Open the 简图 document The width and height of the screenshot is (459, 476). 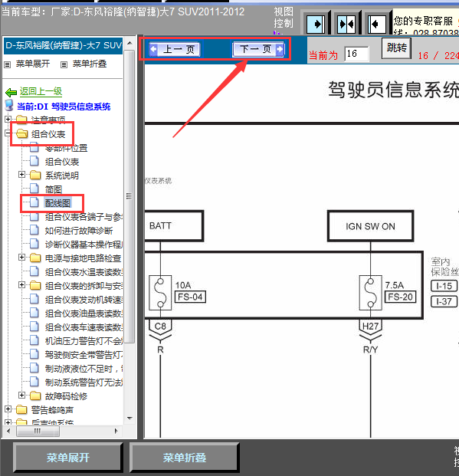tap(54, 189)
